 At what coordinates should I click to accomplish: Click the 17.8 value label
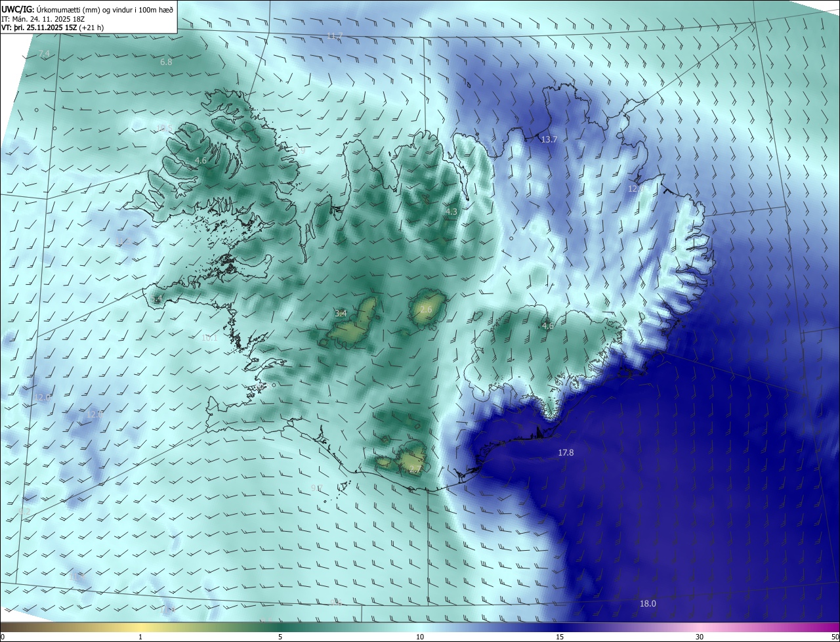point(566,452)
